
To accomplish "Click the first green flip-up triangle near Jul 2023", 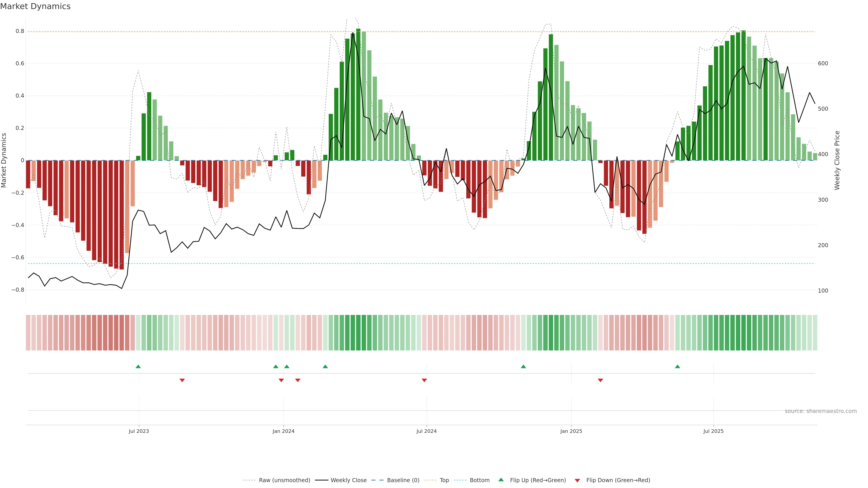I will (138, 366).
